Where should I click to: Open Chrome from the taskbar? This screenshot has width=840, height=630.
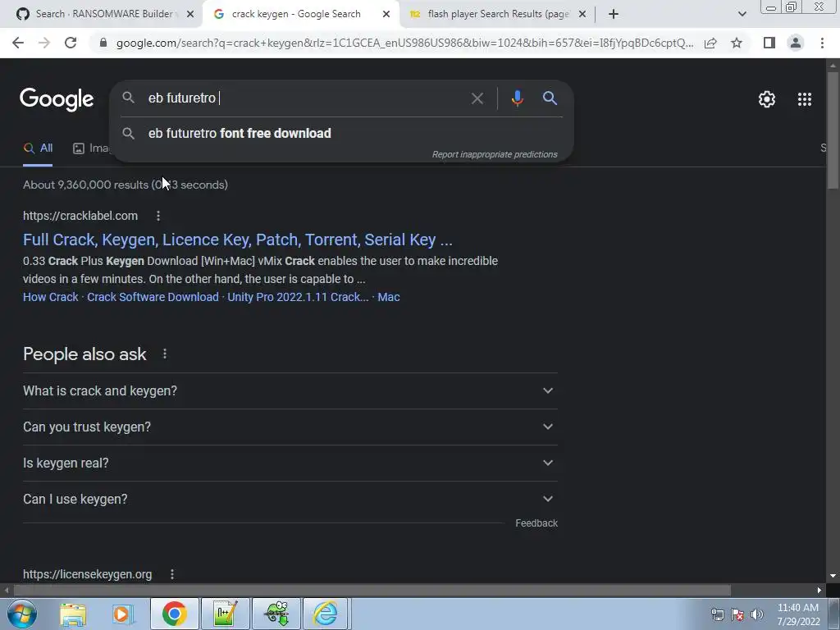click(174, 614)
